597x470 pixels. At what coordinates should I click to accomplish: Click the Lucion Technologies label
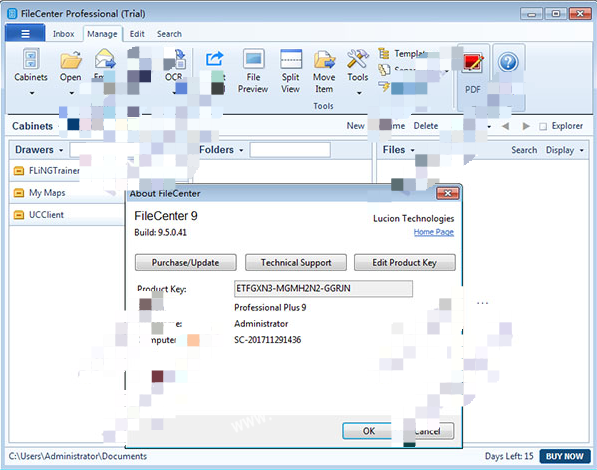pyautogui.click(x=413, y=219)
